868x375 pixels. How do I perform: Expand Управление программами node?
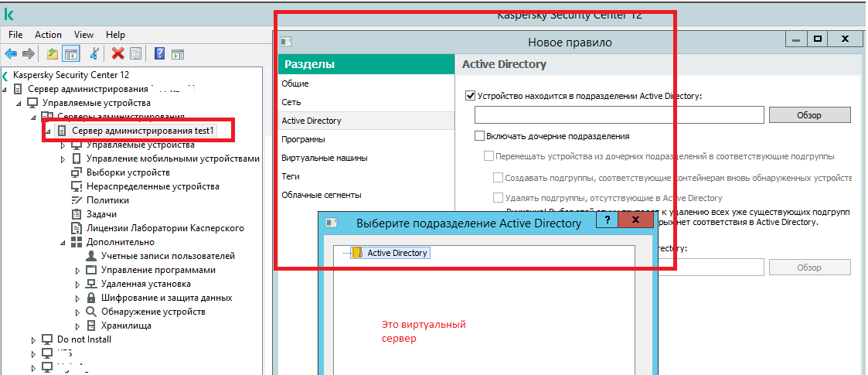[78, 271]
